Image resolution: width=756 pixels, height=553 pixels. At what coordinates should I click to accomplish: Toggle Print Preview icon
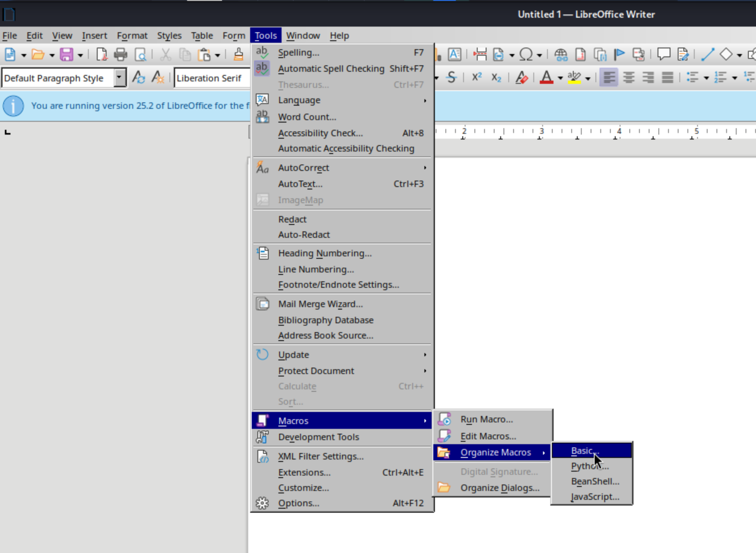pos(140,54)
